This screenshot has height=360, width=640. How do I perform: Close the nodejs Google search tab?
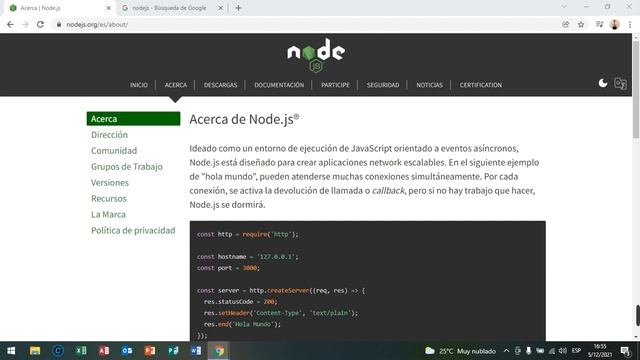point(220,8)
